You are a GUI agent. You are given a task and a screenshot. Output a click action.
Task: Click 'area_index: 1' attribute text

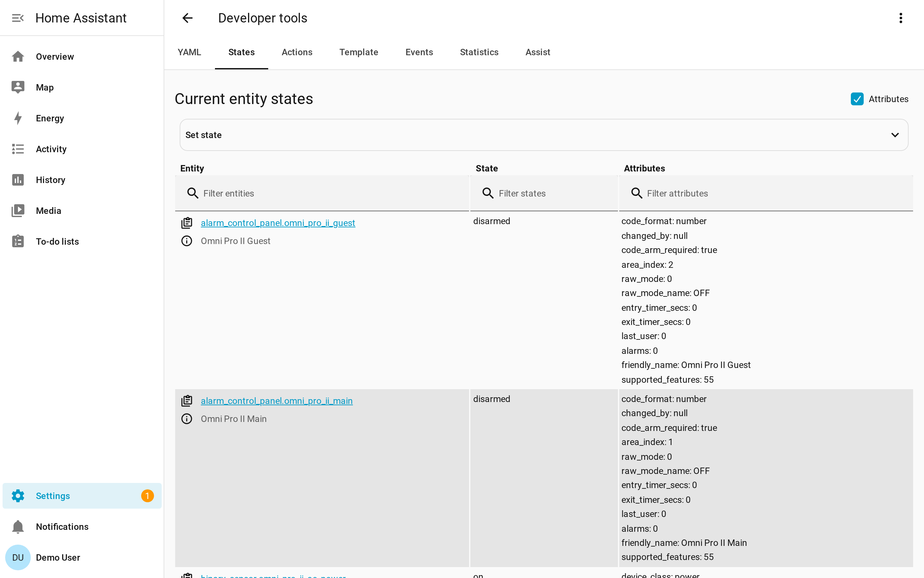point(647,442)
